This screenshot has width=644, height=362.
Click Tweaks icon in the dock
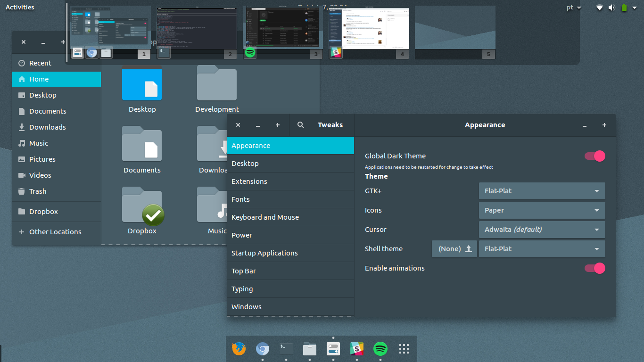pyautogui.click(x=333, y=349)
